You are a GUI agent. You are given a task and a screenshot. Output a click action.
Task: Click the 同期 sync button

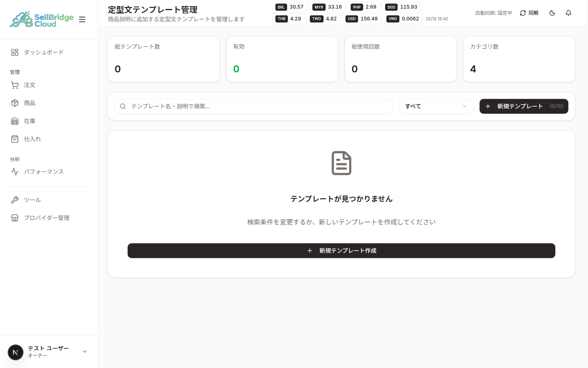(x=529, y=13)
